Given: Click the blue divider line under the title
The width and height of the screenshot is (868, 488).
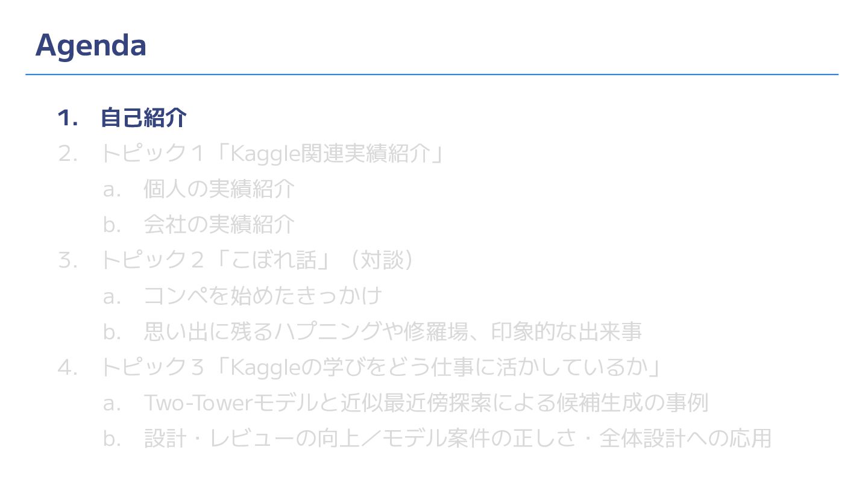Looking at the screenshot, I should tap(432, 75).
